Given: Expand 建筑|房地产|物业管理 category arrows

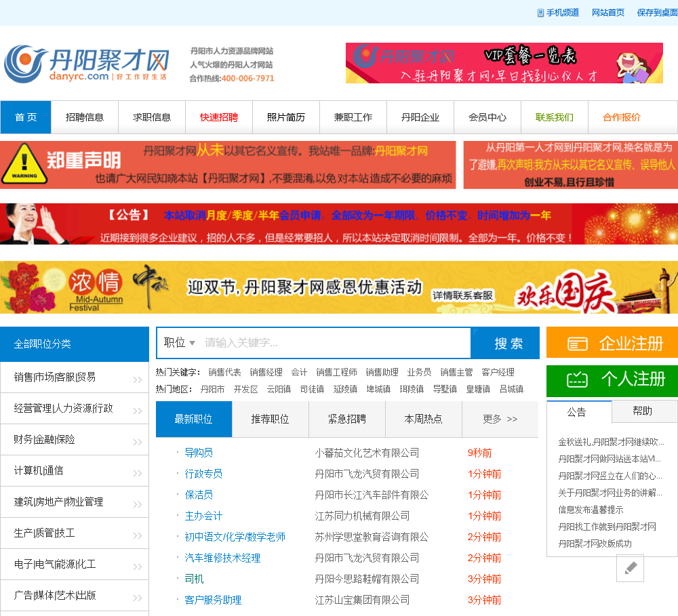Looking at the screenshot, I should point(138,504).
